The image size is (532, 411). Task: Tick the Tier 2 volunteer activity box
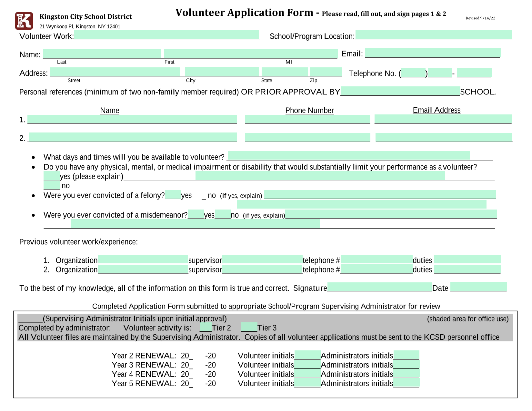pos(206,327)
